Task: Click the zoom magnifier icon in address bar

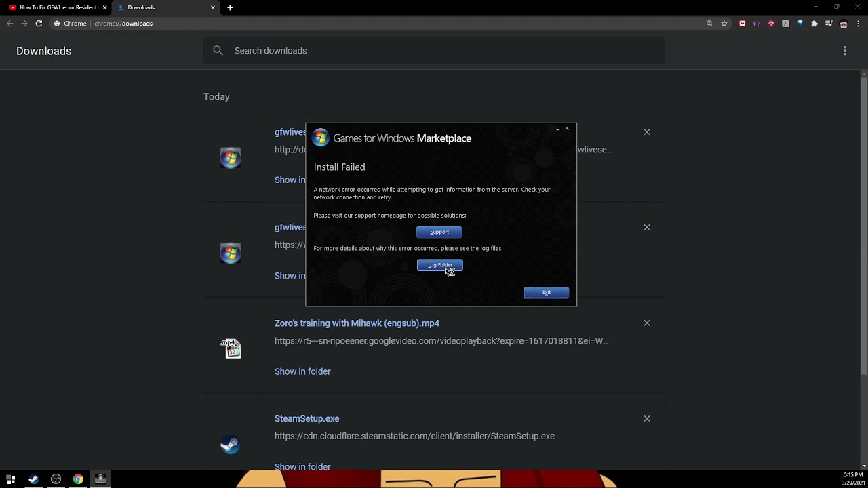Action: [709, 24]
